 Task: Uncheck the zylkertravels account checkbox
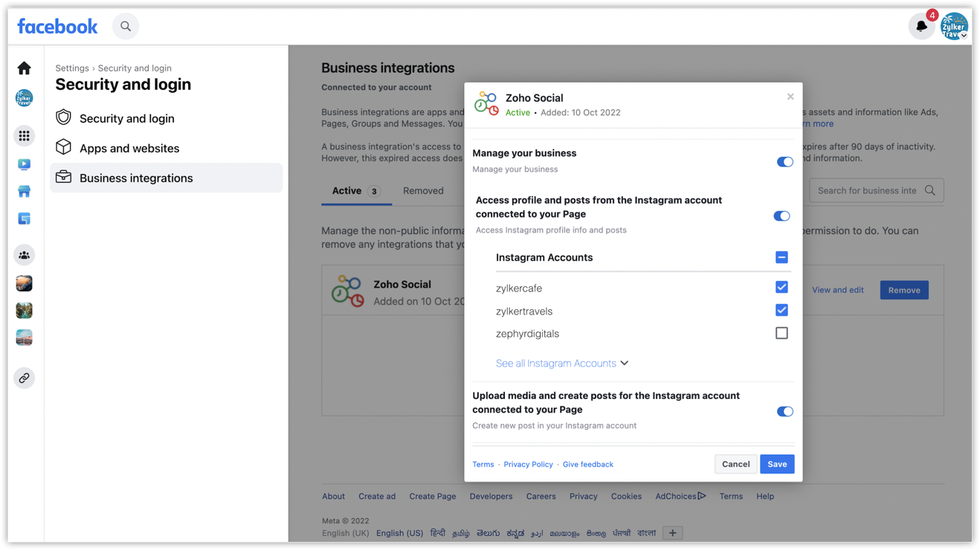pyautogui.click(x=781, y=310)
